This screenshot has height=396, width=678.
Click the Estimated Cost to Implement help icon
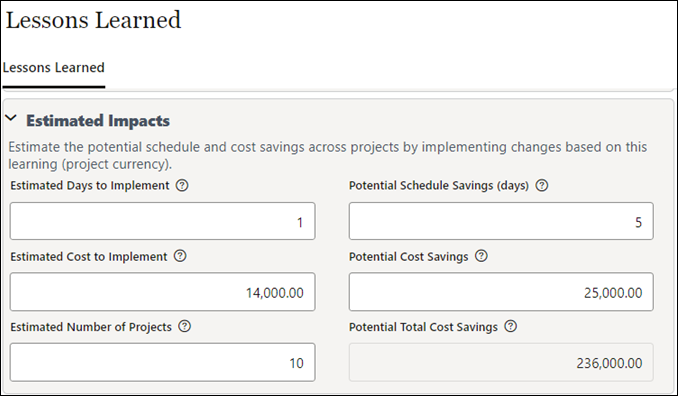point(180,256)
